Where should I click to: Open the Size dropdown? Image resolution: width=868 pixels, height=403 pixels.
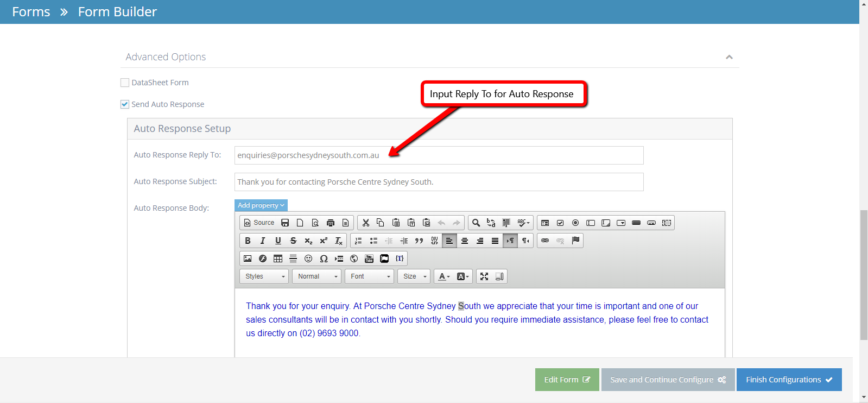click(414, 276)
